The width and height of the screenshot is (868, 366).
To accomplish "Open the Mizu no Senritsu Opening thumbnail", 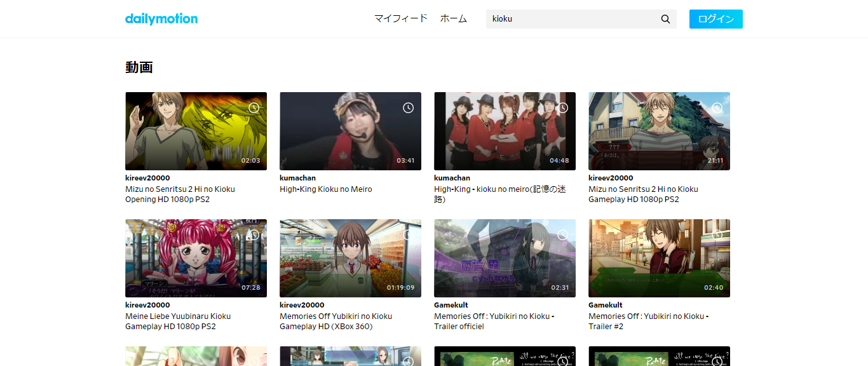I will (196, 131).
